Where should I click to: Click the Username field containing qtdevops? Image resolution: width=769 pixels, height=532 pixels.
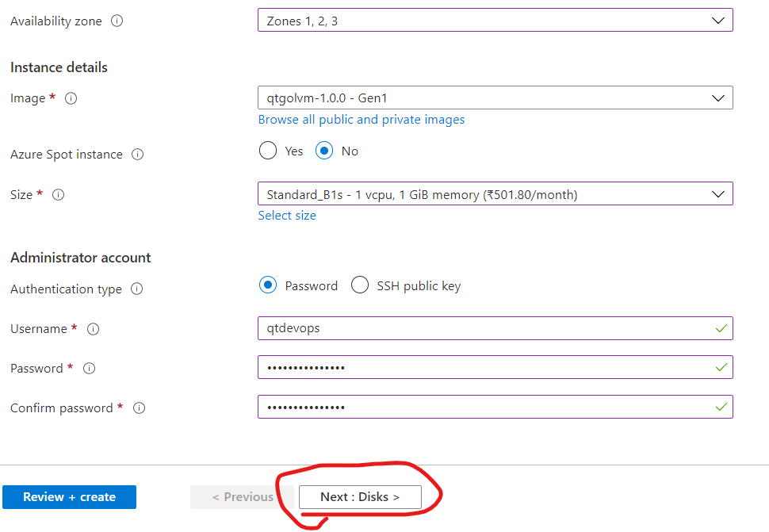[x=495, y=328]
